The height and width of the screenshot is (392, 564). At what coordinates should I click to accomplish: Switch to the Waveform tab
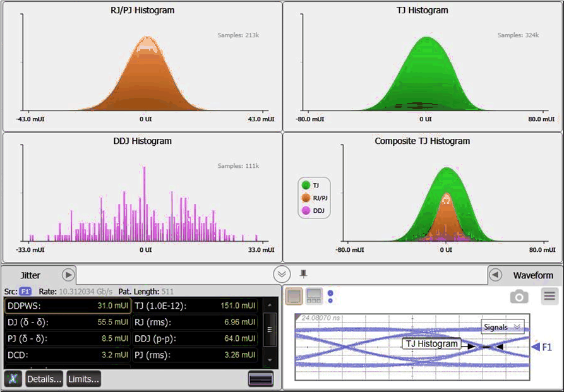click(x=532, y=275)
